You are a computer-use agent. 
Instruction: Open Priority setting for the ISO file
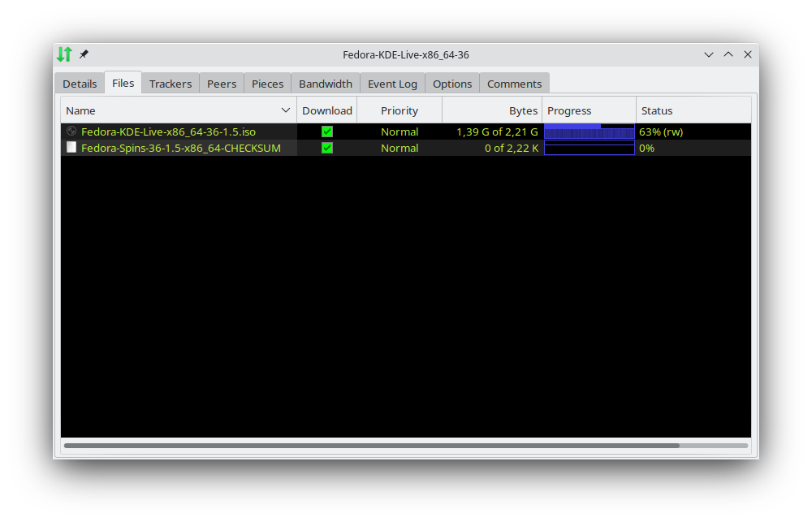[400, 132]
